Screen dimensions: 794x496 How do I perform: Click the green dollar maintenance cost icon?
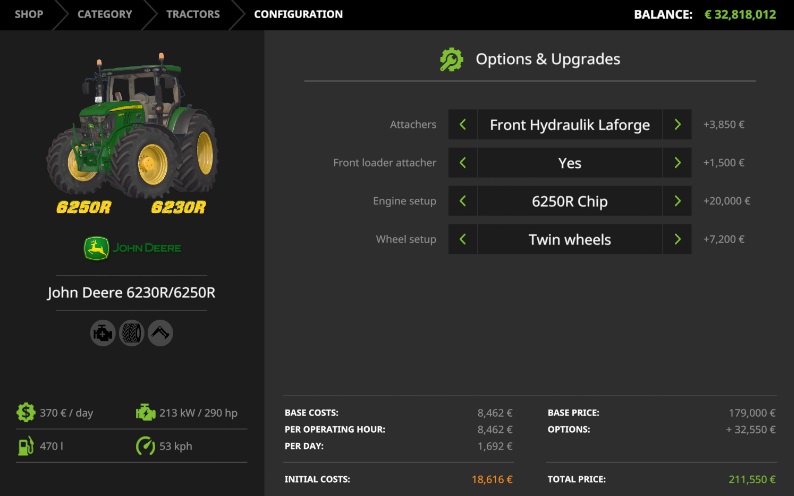(26, 413)
